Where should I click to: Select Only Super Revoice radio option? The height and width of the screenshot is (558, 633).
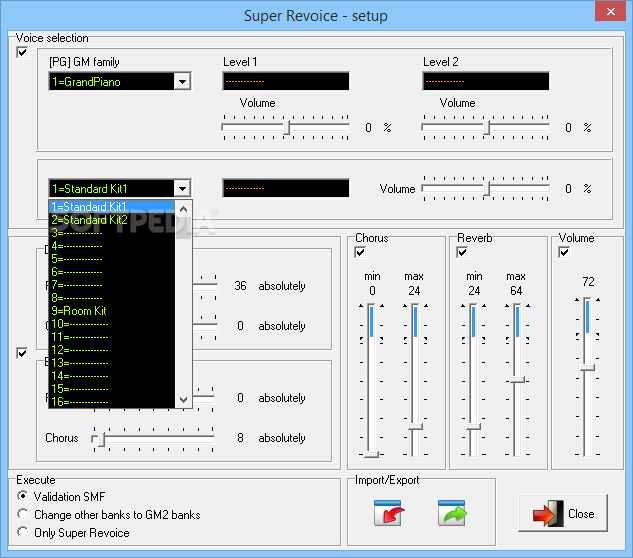[x=23, y=532]
